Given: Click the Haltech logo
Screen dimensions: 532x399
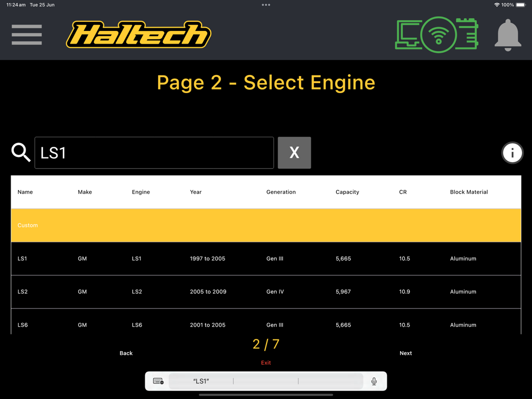Looking at the screenshot, I should 138,35.
